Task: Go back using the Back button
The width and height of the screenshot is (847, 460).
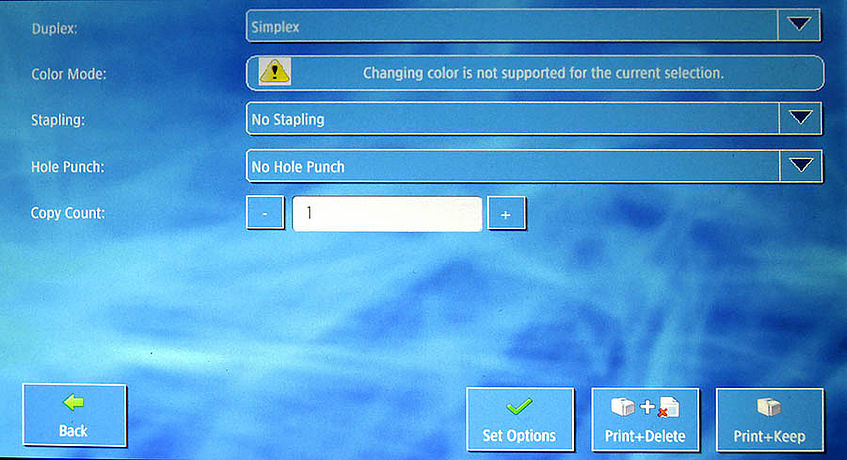Action: coord(75,415)
